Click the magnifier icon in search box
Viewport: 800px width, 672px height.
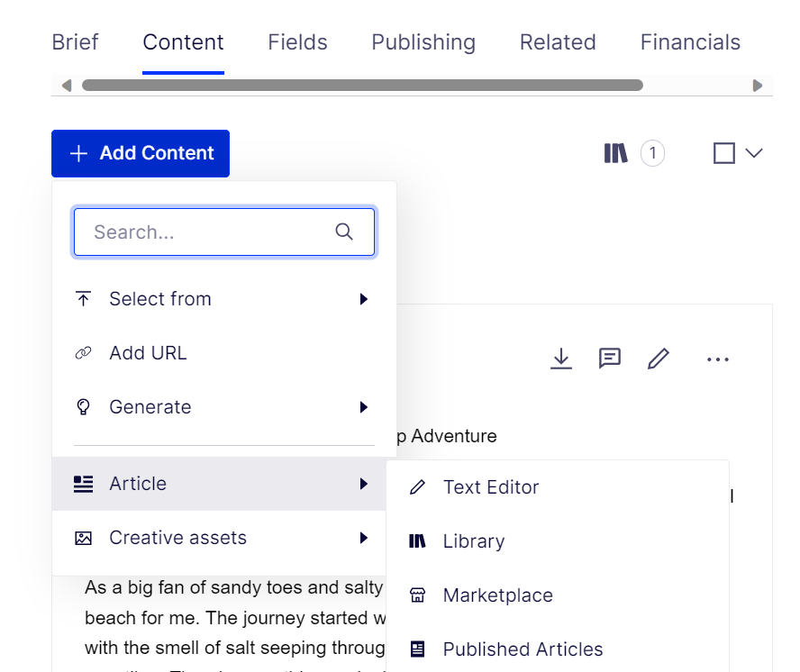(x=344, y=232)
